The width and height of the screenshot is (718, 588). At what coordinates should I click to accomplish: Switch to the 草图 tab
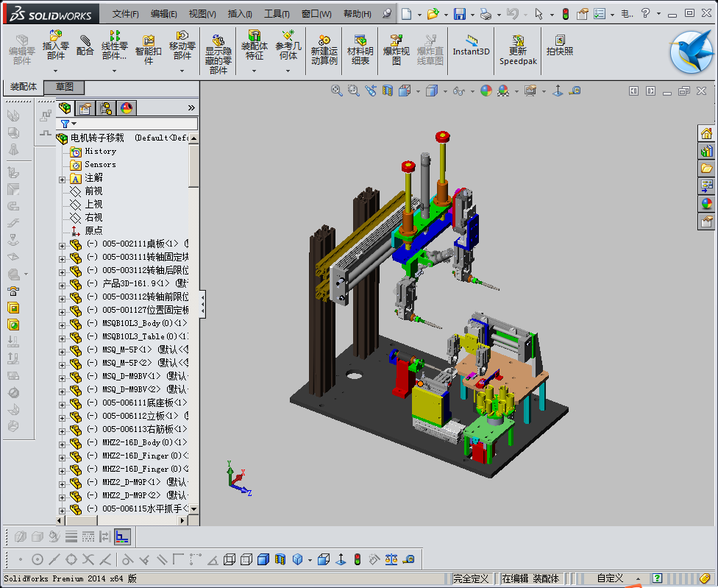coord(64,87)
